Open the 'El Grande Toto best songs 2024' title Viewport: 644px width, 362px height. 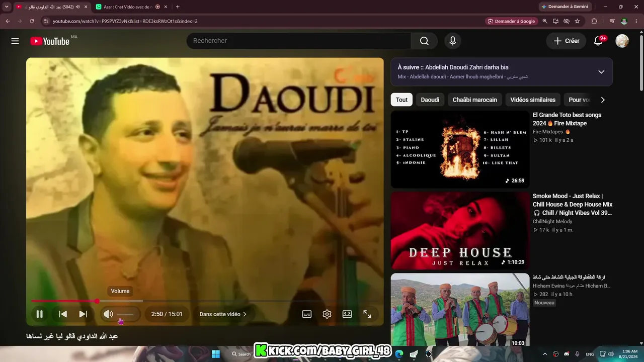567,119
